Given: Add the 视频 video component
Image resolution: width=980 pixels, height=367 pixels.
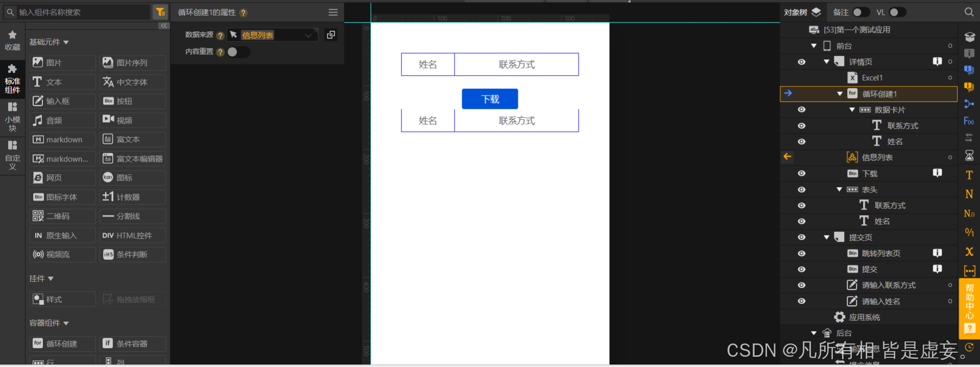Looking at the screenshot, I should click(x=133, y=120).
